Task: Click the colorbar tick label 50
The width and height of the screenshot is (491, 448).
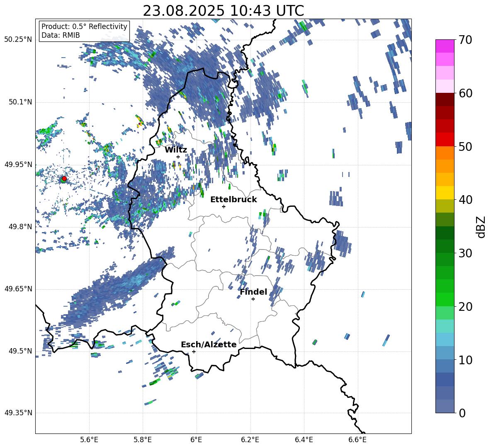Action: 465,146
